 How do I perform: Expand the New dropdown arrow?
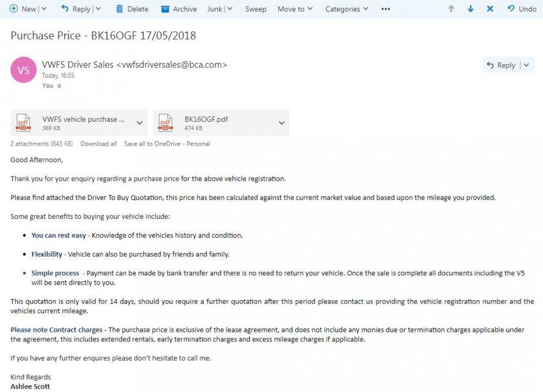point(44,9)
